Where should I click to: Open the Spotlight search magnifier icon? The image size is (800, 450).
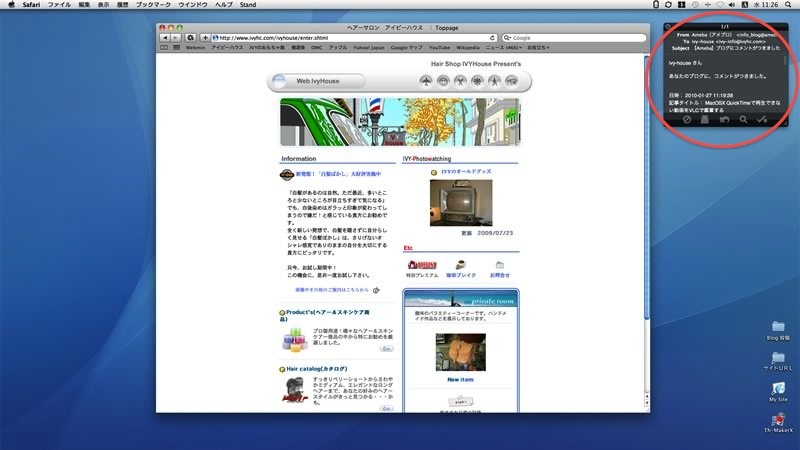pyautogui.click(x=790, y=5)
